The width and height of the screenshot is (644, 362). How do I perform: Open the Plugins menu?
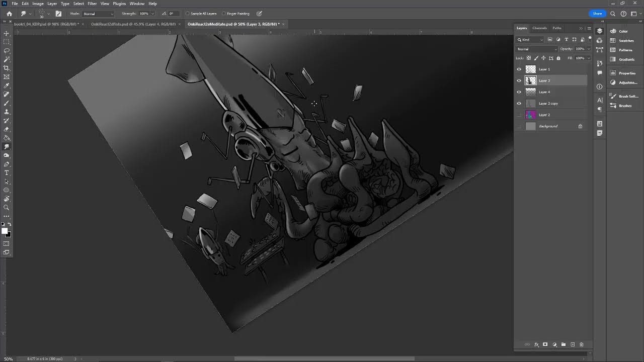point(119,4)
